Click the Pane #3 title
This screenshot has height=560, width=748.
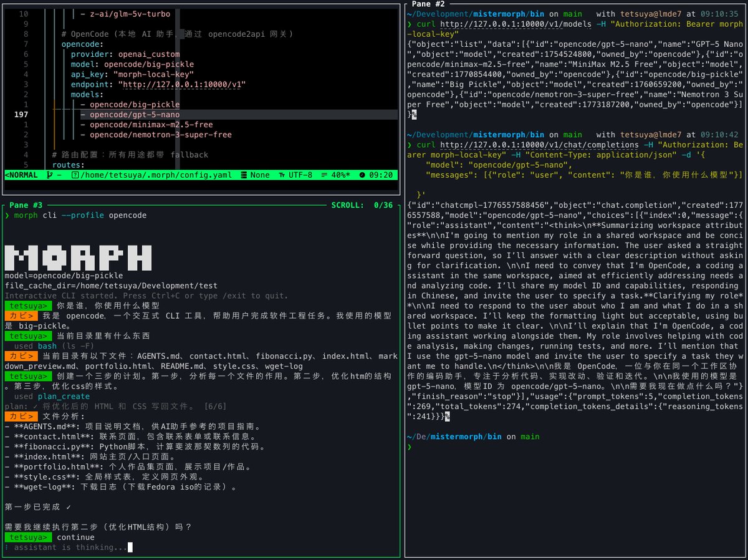pyautogui.click(x=26, y=205)
